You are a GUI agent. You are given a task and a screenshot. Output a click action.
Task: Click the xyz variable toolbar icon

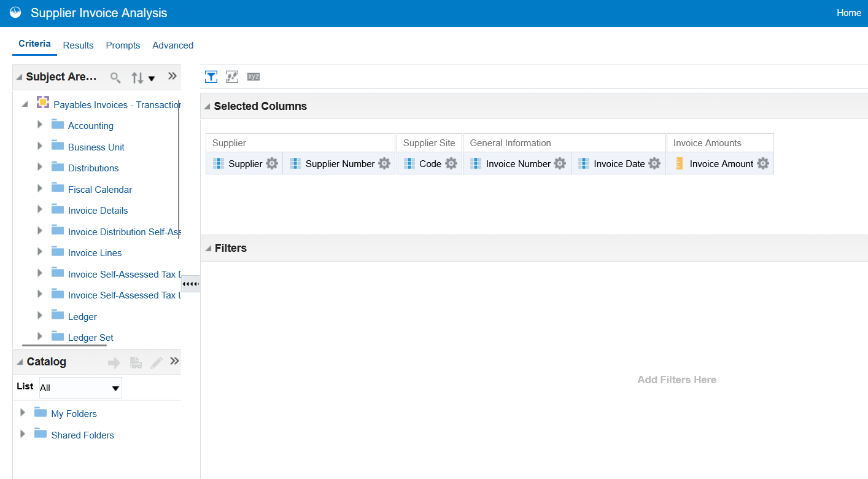tap(254, 77)
